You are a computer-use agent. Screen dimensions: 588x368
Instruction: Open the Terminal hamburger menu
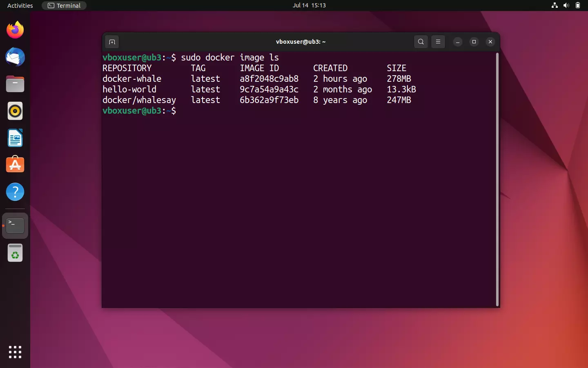point(438,42)
